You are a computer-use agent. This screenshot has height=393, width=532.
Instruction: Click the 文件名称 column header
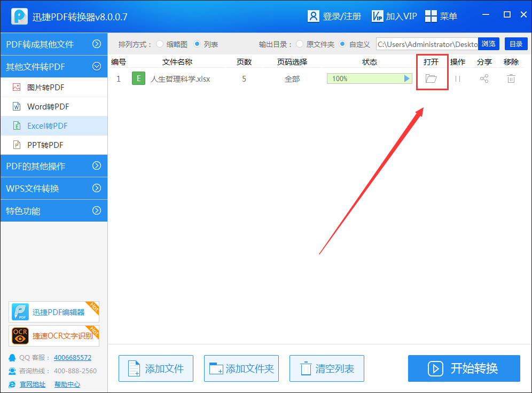point(177,62)
